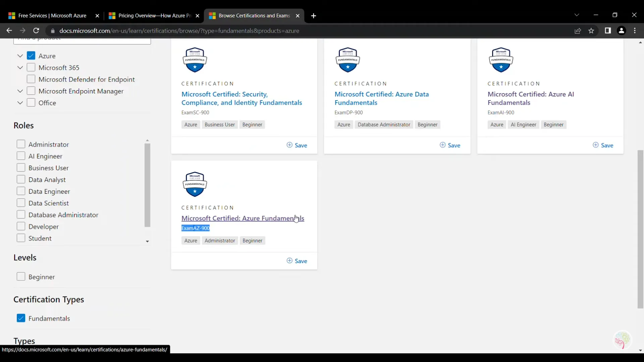Open the user profile avatar icon
The height and width of the screenshot is (362, 644).
tap(621, 31)
